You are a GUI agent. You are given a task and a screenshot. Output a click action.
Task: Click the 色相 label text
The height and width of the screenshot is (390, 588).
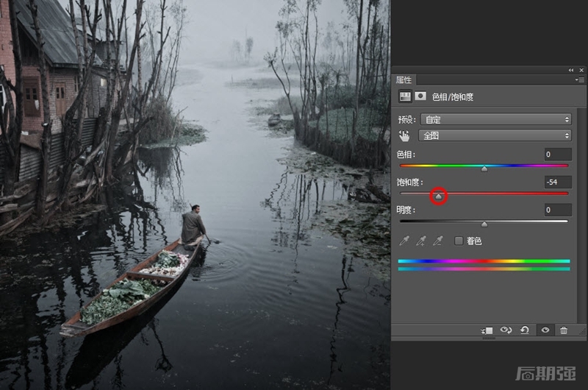(x=406, y=155)
